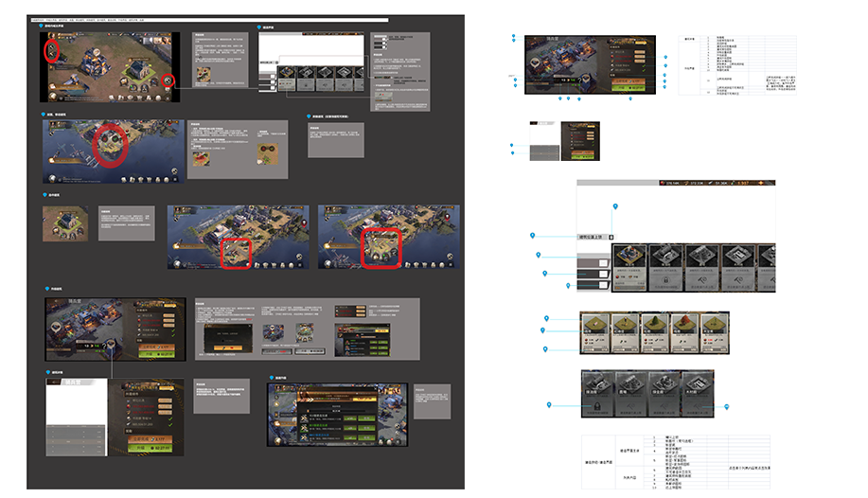Screen dimensions: 868x498
Task: Select the last card in the four grey cards row
Action: point(697,394)
